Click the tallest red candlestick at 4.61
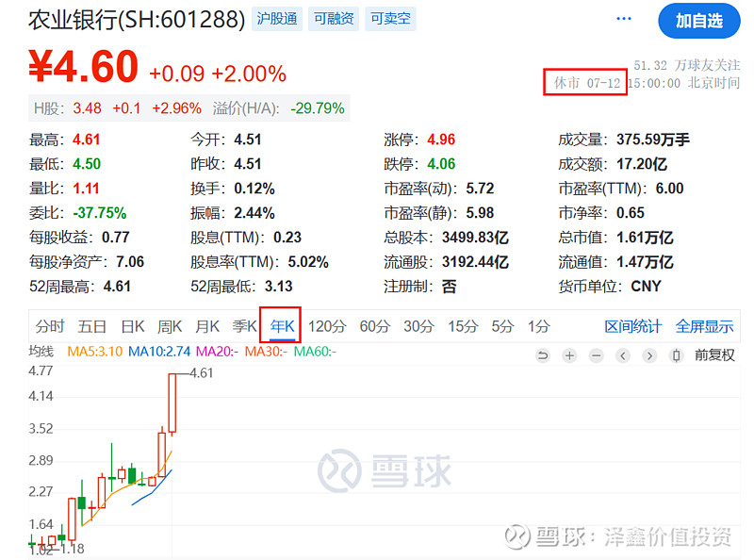This screenshot has height=560, width=754. (172, 403)
